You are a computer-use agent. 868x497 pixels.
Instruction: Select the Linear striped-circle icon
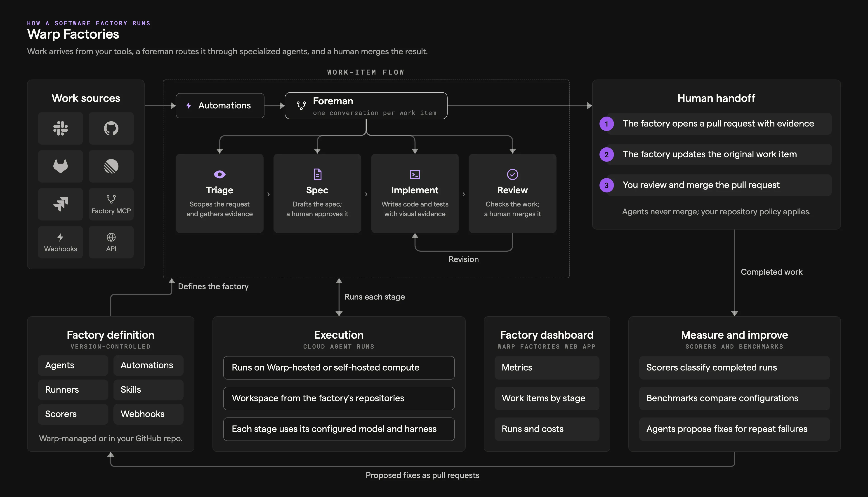(111, 166)
